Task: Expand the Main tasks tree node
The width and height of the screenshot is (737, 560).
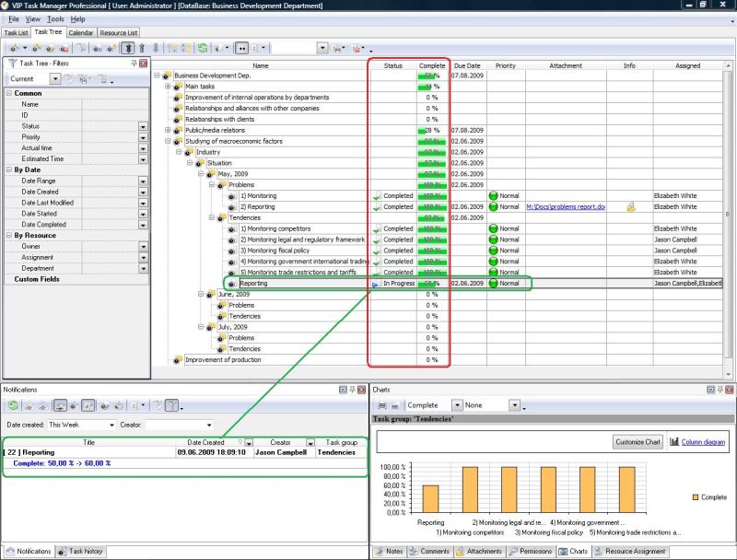Action: tap(168, 87)
